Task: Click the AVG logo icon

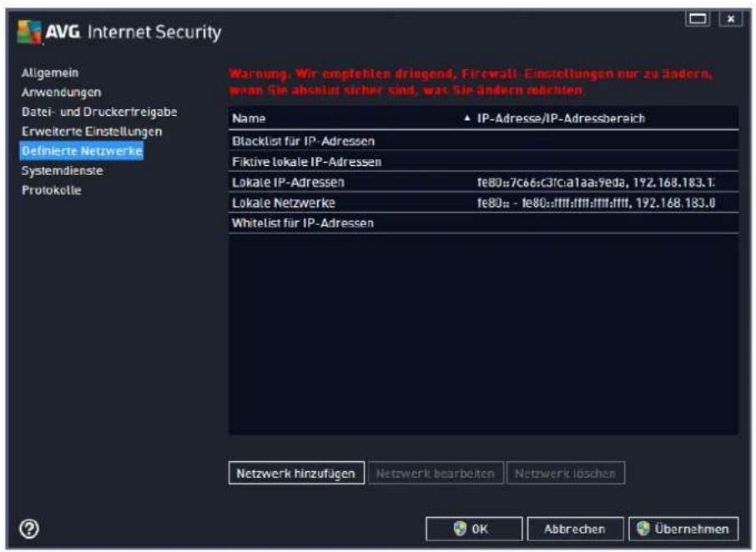Action: (x=29, y=33)
